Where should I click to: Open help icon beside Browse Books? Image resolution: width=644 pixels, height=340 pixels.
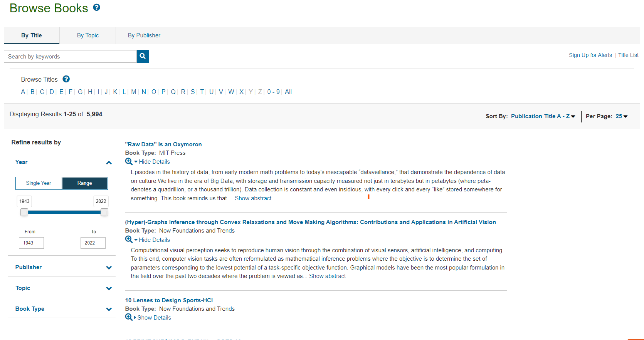97,7
